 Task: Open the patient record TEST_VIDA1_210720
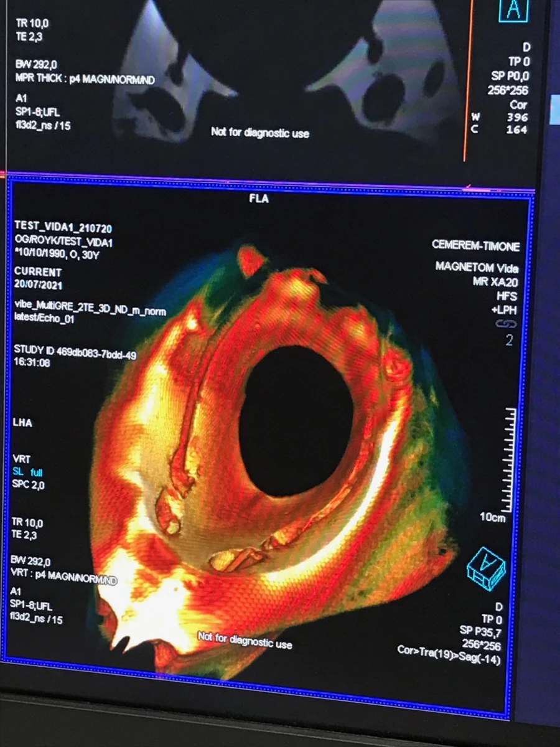click(x=65, y=228)
